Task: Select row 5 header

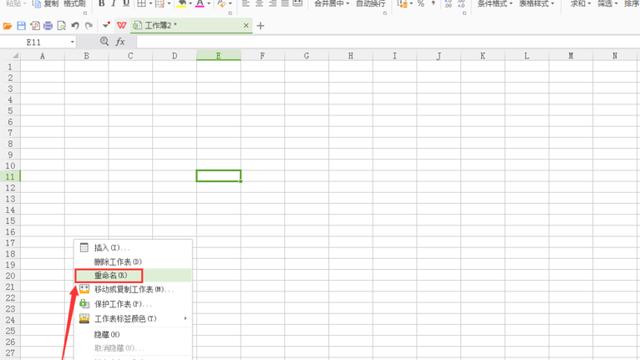Action: coord(10,111)
